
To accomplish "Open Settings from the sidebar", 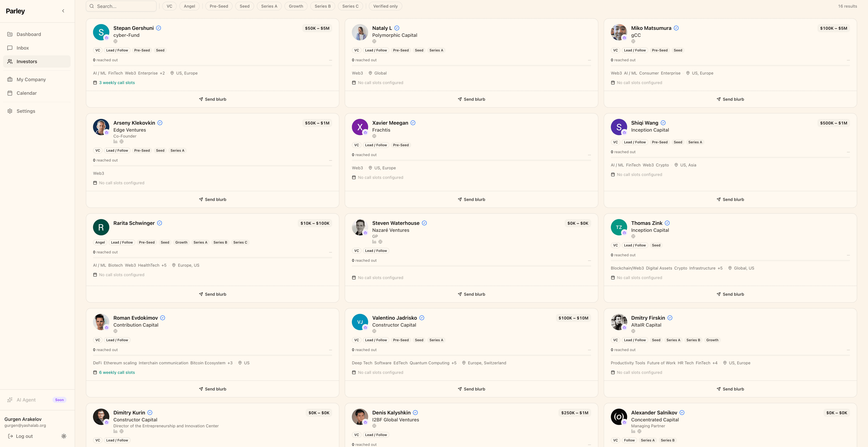I will 26,111.
